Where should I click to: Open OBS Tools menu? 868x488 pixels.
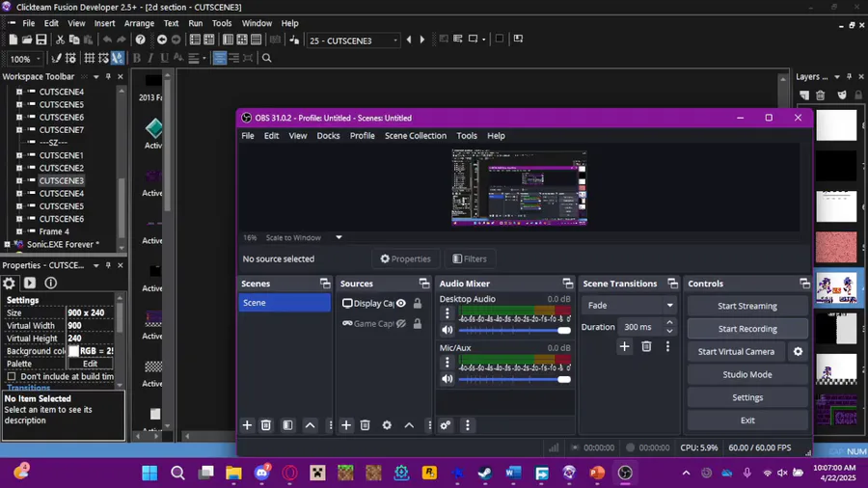pyautogui.click(x=466, y=136)
